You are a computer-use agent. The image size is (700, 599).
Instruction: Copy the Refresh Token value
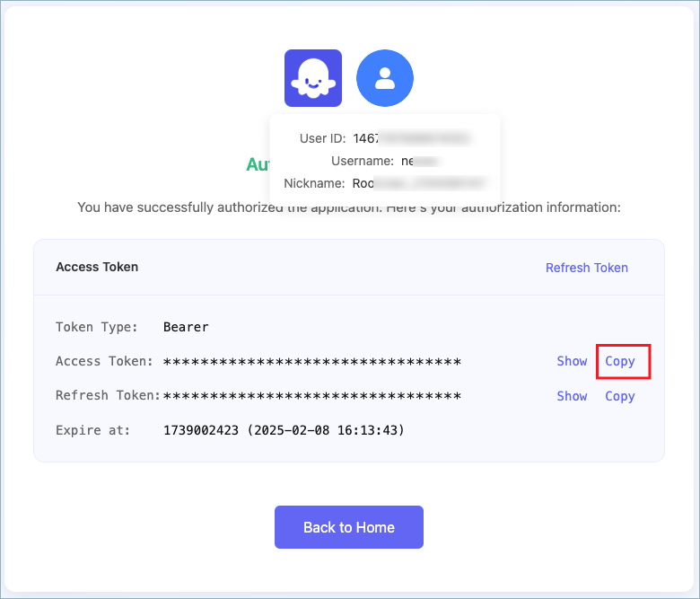pyautogui.click(x=620, y=396)
